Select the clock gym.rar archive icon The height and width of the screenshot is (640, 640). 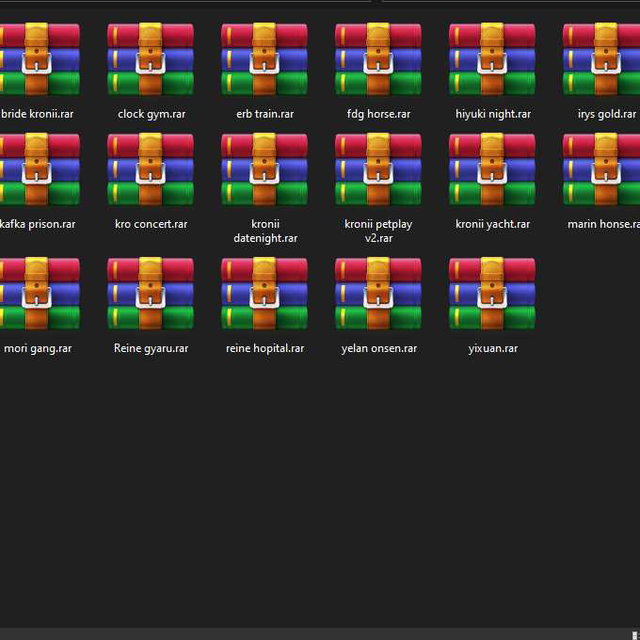click(151, 60)
